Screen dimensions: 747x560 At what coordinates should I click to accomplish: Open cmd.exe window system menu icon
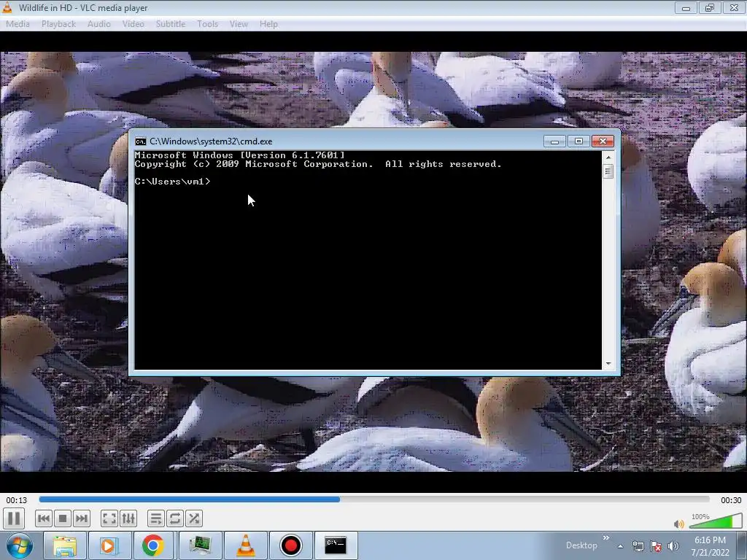(141, 141)
